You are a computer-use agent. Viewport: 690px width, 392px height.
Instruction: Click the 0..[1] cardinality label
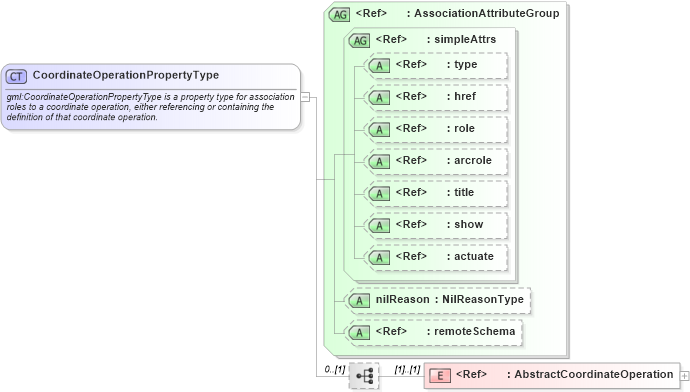click(x=335, y=370)
